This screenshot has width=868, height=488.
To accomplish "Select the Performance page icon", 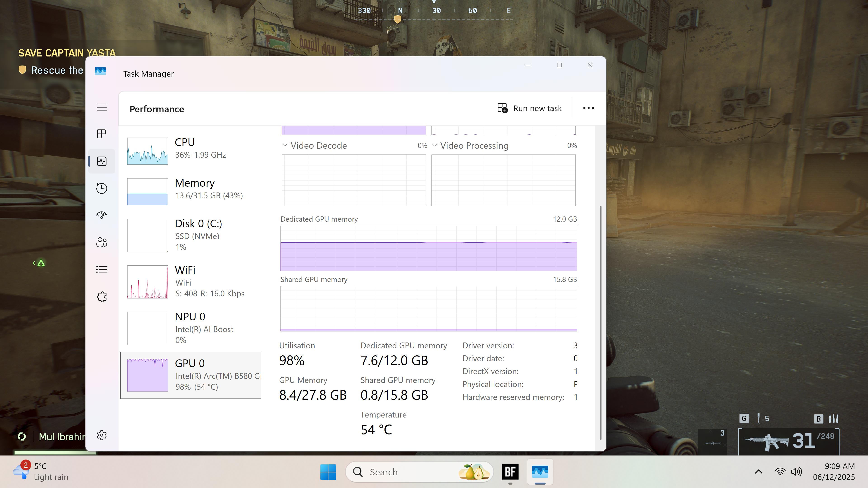I will (102, 161).
